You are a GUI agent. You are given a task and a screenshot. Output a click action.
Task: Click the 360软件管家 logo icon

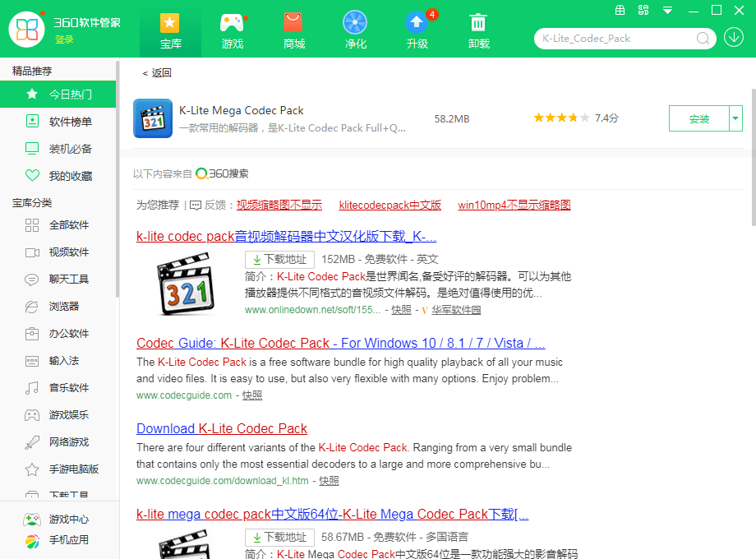pos(27,30)
